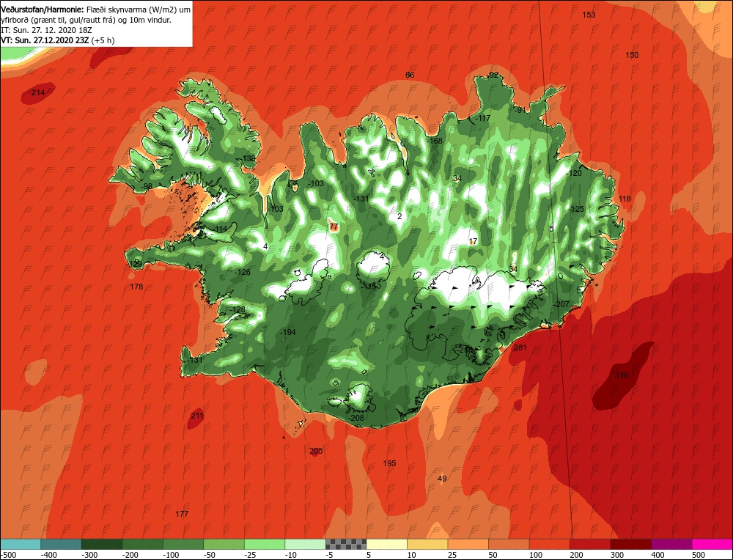The width and height of the screenshot is (733, 560).
Task: Click the 400 label on the color scale
Action: (x=658, y=555)
